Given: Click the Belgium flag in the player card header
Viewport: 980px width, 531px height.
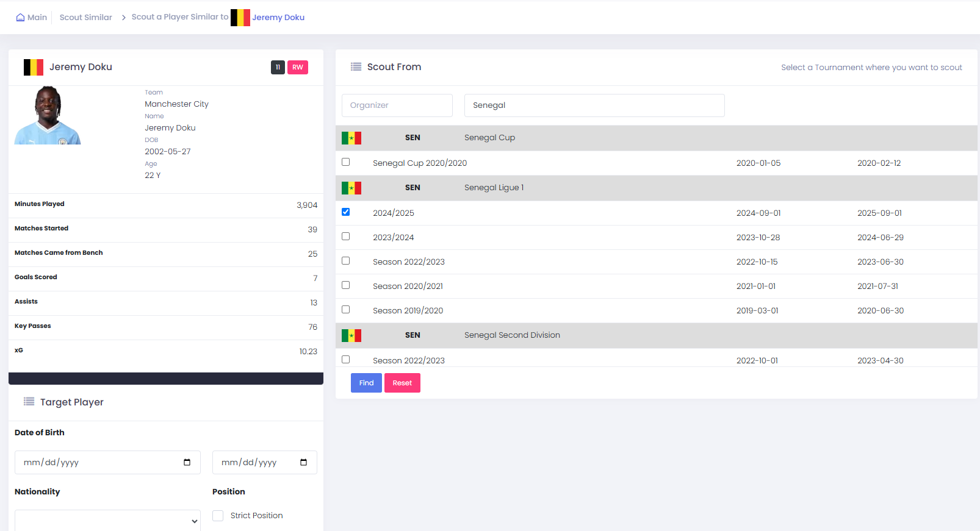Looking at the screenshot, I should click(x=34, y=67).
